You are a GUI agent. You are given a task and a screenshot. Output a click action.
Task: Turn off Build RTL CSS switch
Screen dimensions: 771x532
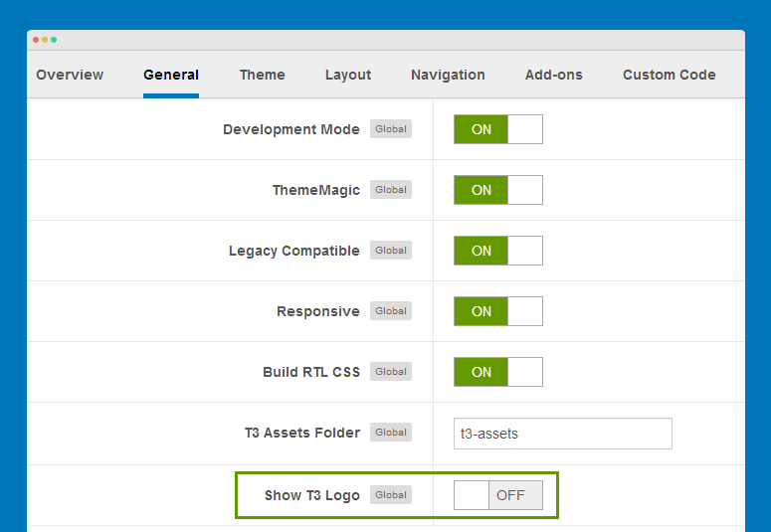coord(498,372)
